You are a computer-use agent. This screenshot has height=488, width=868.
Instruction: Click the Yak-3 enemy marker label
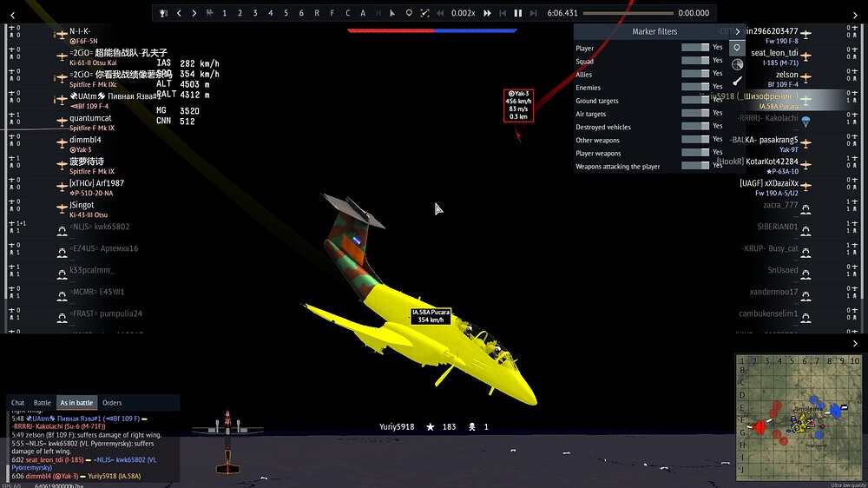[x=519, y=105]
